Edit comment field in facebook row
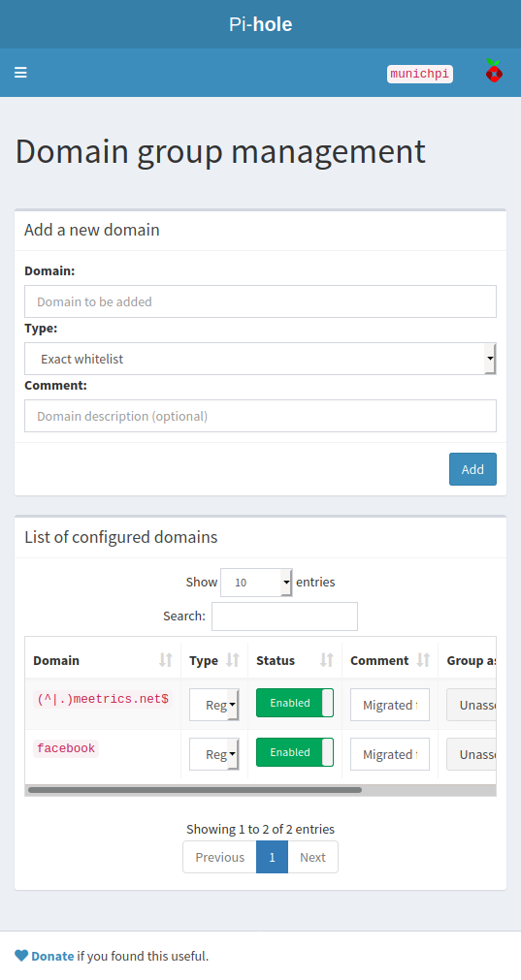This screenshot has height=980, width=521. (390, 754)
